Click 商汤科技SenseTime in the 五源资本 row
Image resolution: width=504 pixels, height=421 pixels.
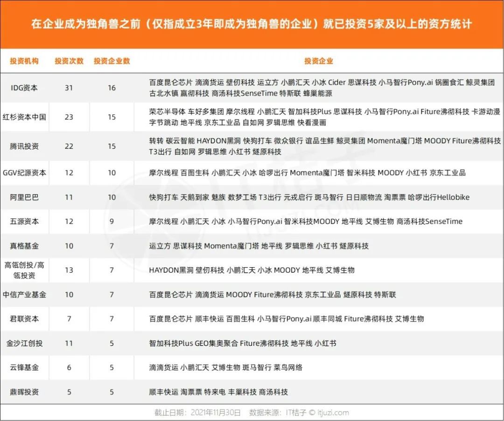[429, 221]
